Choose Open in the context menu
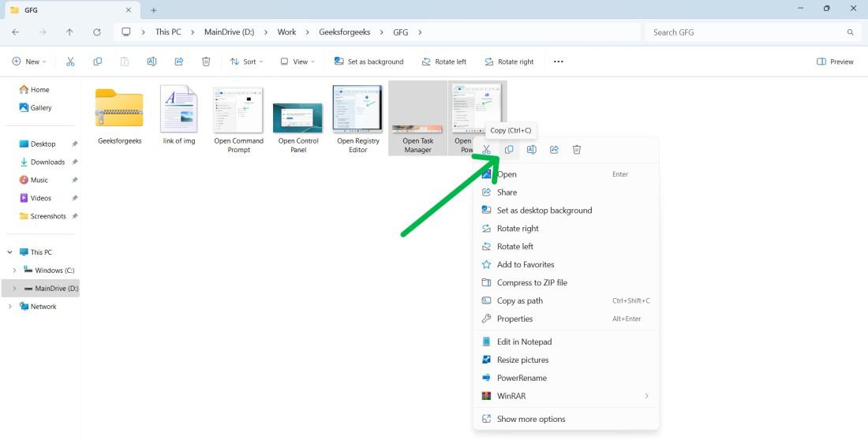This screenshot has height=444, width=868. (566, 174)
